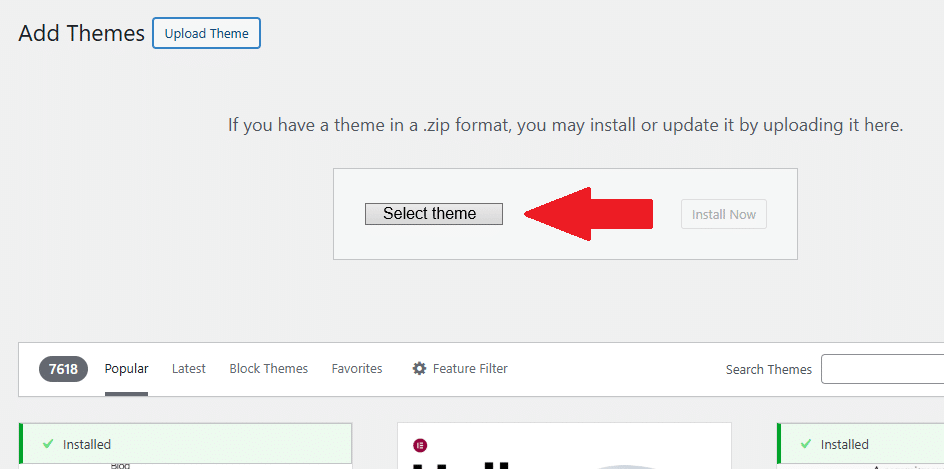Open the Favorites tab
Image resolution: width=944 pixels, height=469 pixels.
point(357,368)
